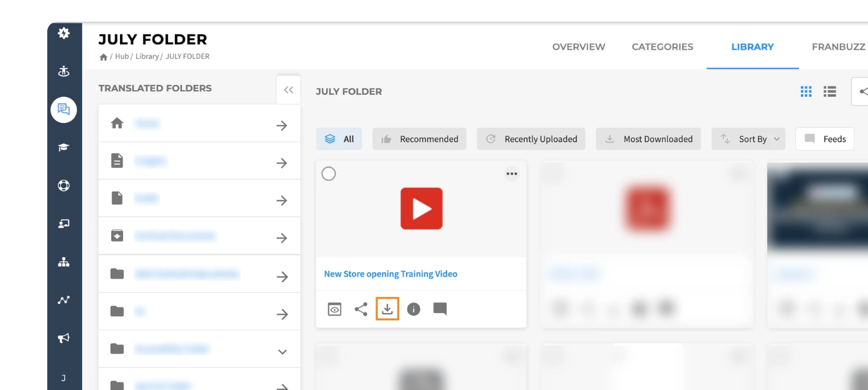868x390 pixels.
Task: Open the sidebar item below the settings gear
Action: tap(63, 71)
